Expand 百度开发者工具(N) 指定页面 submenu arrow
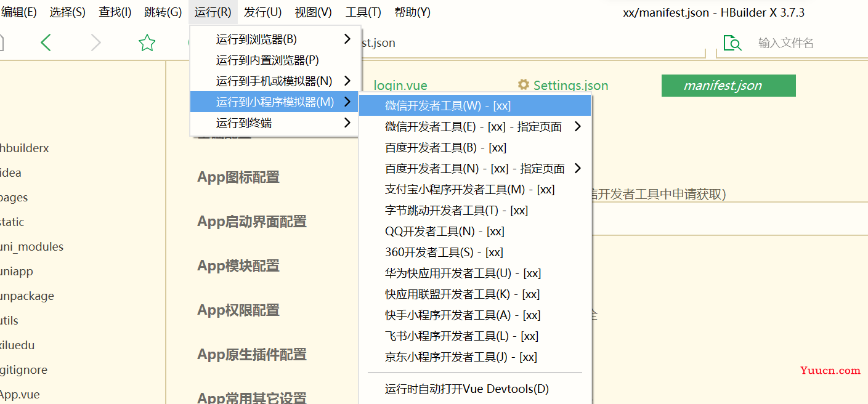The width and height of the screenshot is (868, 404). click(x=578, y=169)
